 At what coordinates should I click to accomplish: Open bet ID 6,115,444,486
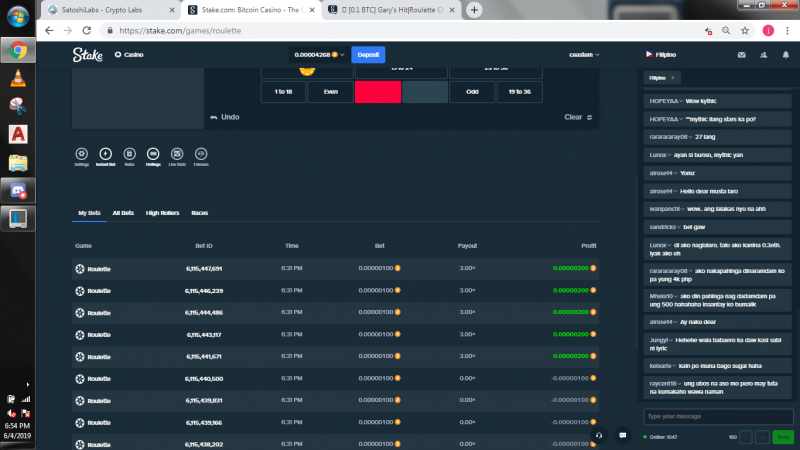pyautogui.click(x=204, y=313)
